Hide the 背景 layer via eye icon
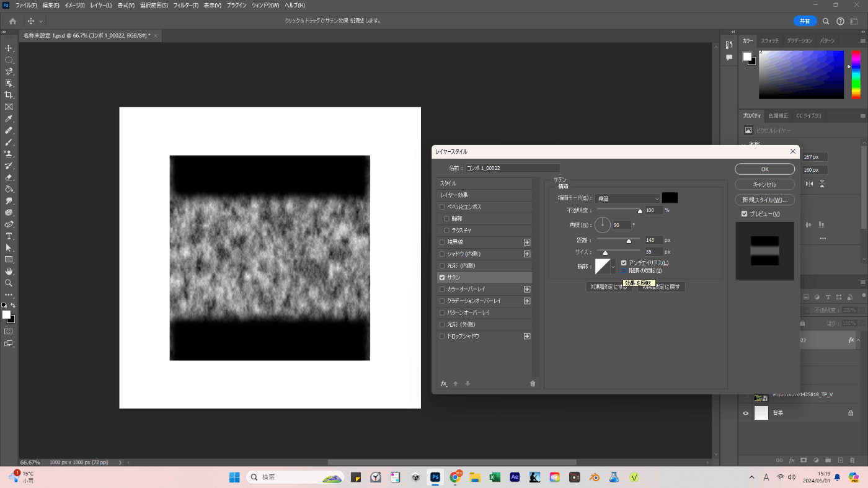868x488 pixels. (x=746, y=413)
